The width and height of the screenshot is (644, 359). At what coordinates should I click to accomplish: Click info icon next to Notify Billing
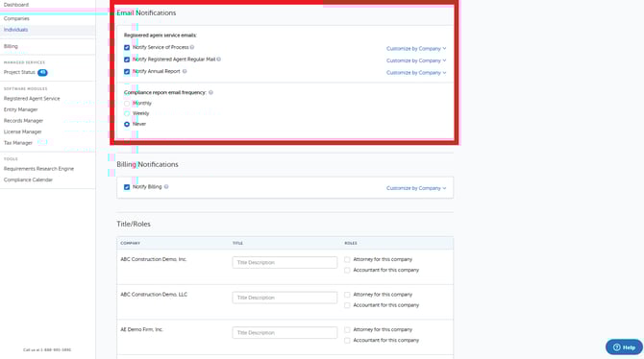coord(166,186)
